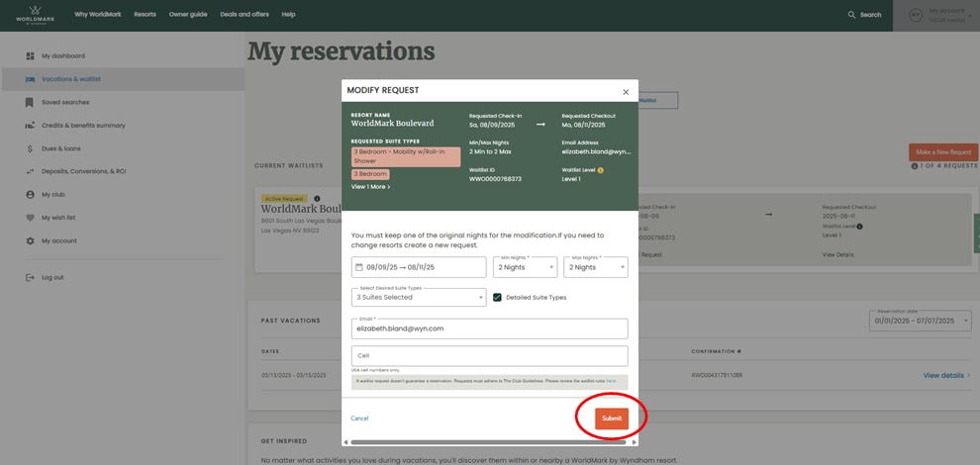
Task: Click the Cell phone input field
Action: point(490,355)
